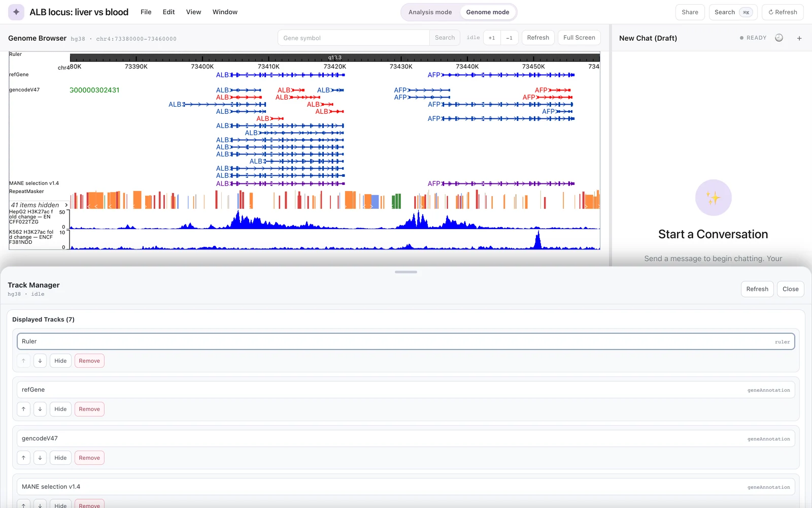The image size is (812, 508).
Task: Click the sparkle app logo icon
Action: pos(16,12)
